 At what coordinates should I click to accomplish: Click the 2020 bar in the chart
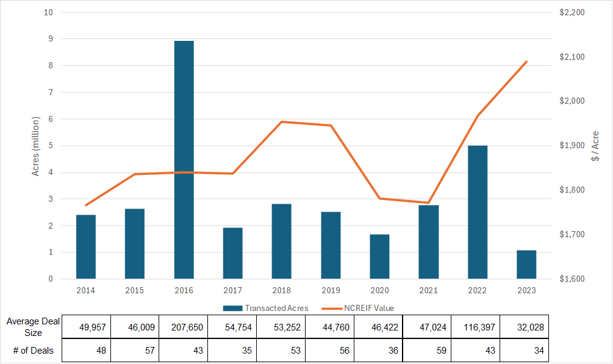[x=379, y=257]
